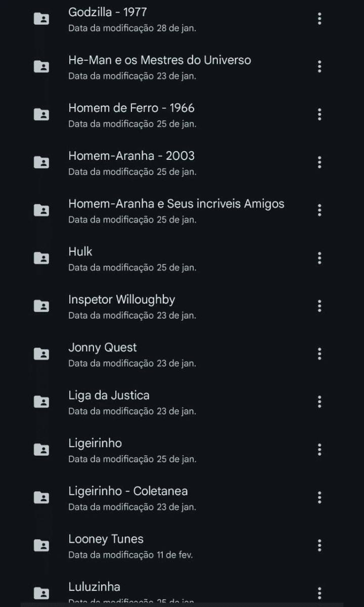The image size is (364, 607).
Task: Open three-dot menu for Jonny Quest
Action: click(x=320, y=354)
